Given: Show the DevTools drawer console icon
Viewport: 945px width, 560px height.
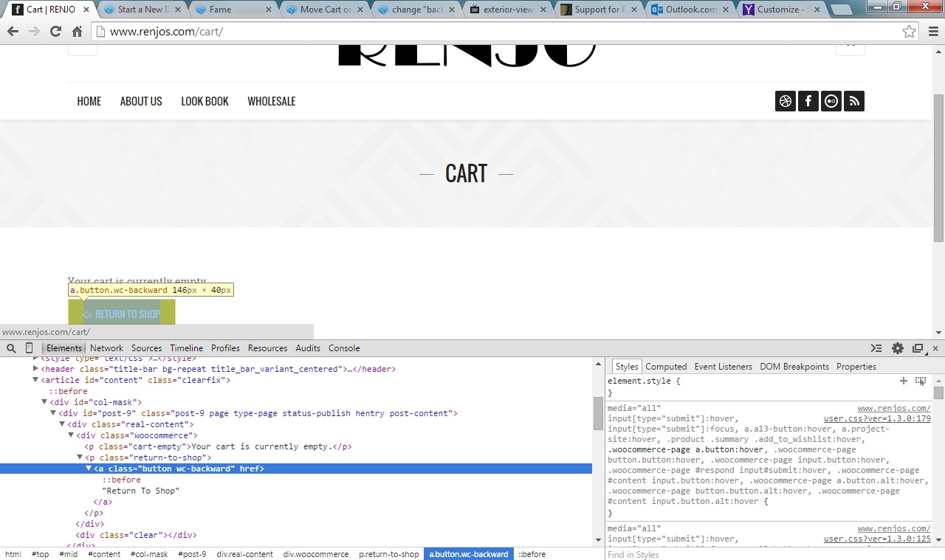Looking at the screenshot, I should 876,348.
